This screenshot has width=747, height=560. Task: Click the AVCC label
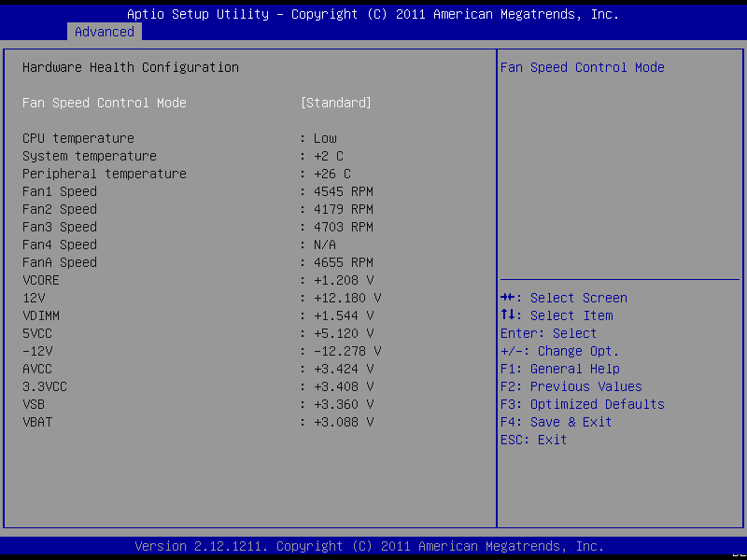(37, 369)
